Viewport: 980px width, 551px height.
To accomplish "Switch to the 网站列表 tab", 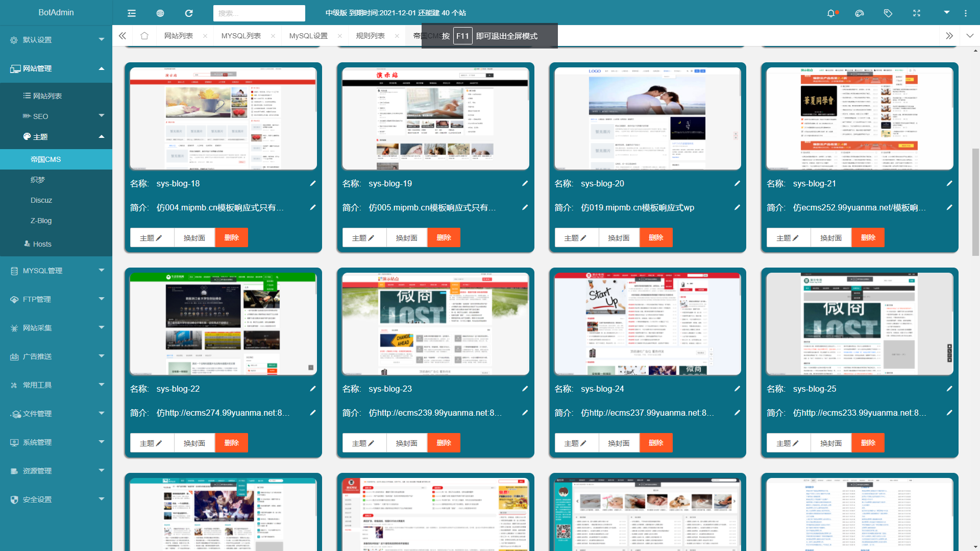I will click(179, 36).
